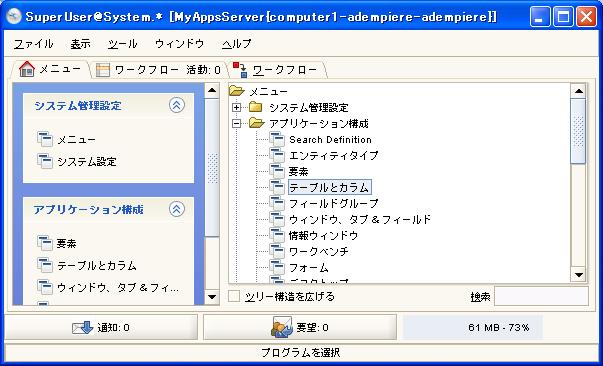
Task: Click ウィンドウ、タブ & フィ... icon in shortcut panel
Action: coord(45,287)
